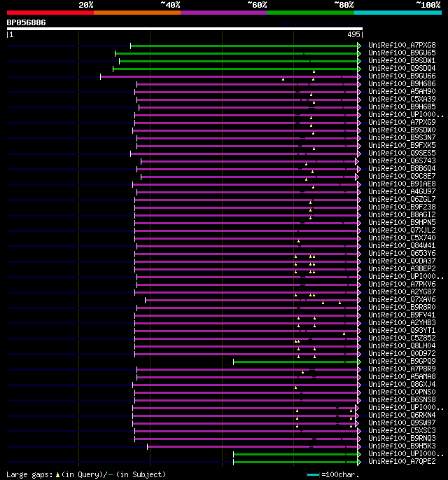Click the arrowhead at end of Q9C8E7 row

(357, 177)
